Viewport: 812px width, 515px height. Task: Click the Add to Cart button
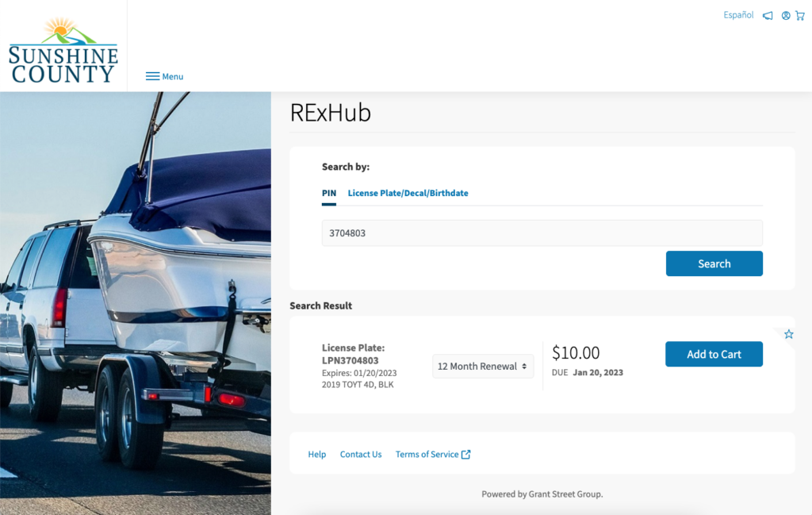pos(714,354)
